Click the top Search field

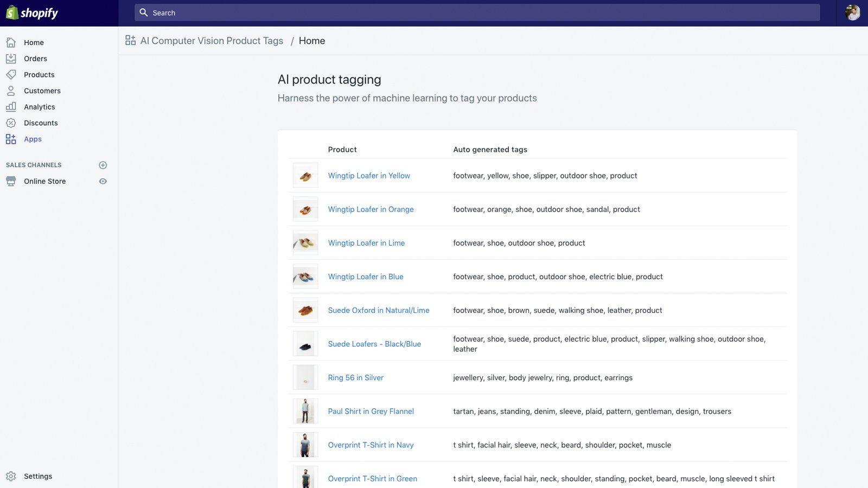pos(477,12)
